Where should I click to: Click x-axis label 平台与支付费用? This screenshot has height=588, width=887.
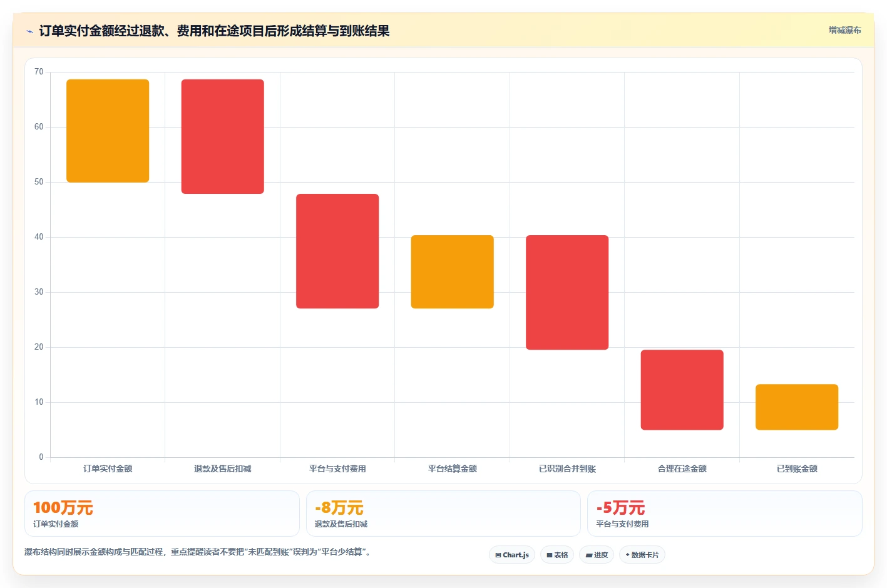coord(337,469)
